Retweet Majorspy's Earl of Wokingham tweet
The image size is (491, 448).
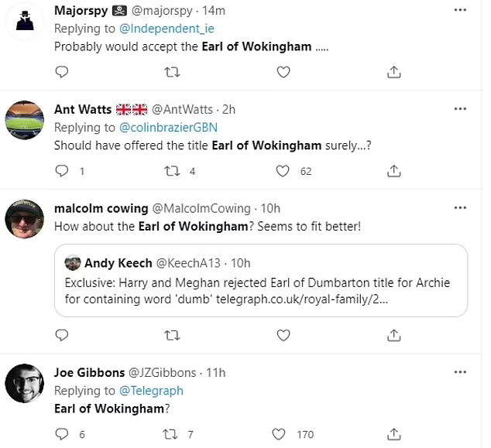[x=173, y=72]
